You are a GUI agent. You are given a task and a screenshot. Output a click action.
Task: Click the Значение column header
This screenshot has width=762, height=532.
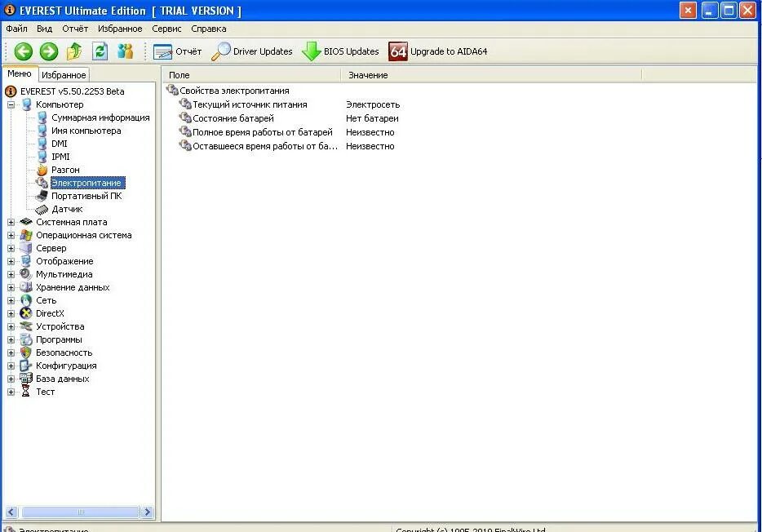coord(491,75)
